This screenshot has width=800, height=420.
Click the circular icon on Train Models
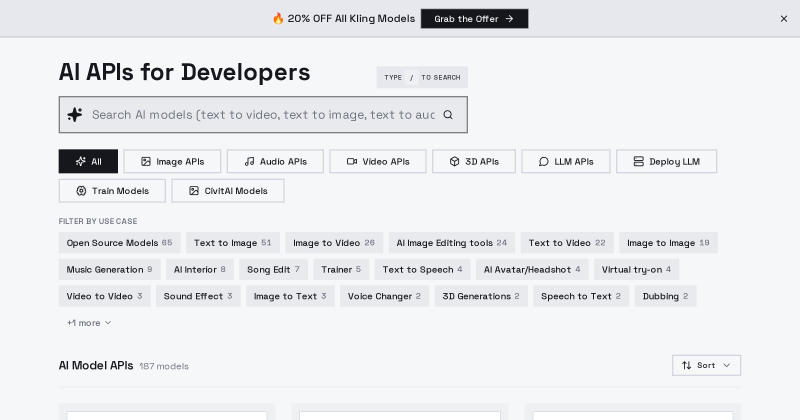(x=81, y=190)
